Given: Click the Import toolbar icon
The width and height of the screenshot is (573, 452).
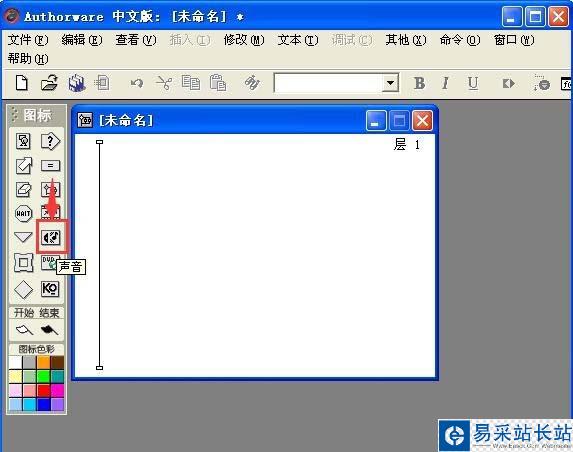Looking at the screenshot, I should [x=102, y=83].
